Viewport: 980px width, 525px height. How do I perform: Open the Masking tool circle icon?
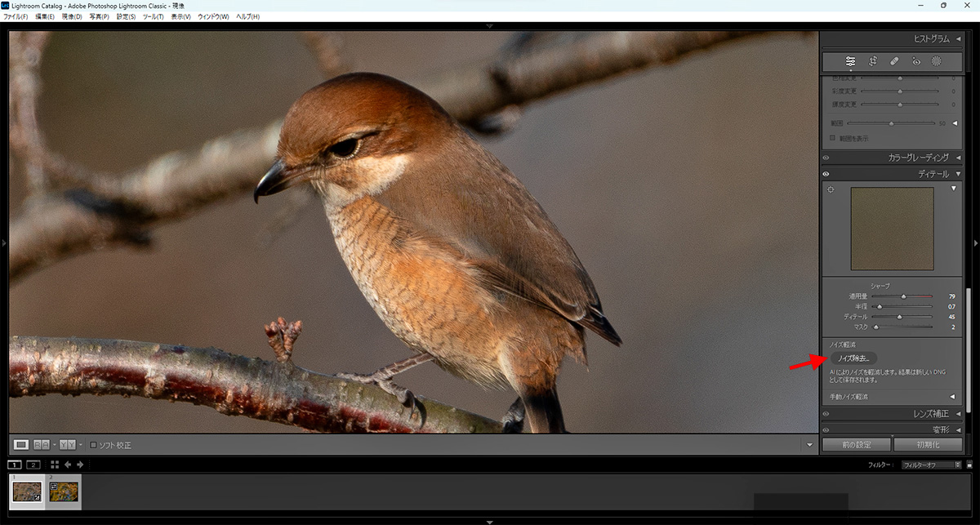[937, 61]
